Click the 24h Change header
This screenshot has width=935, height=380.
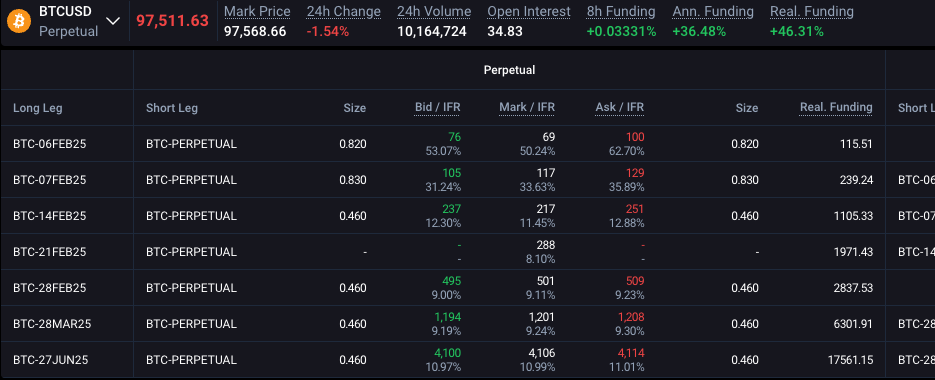click(x=343, y=11)
